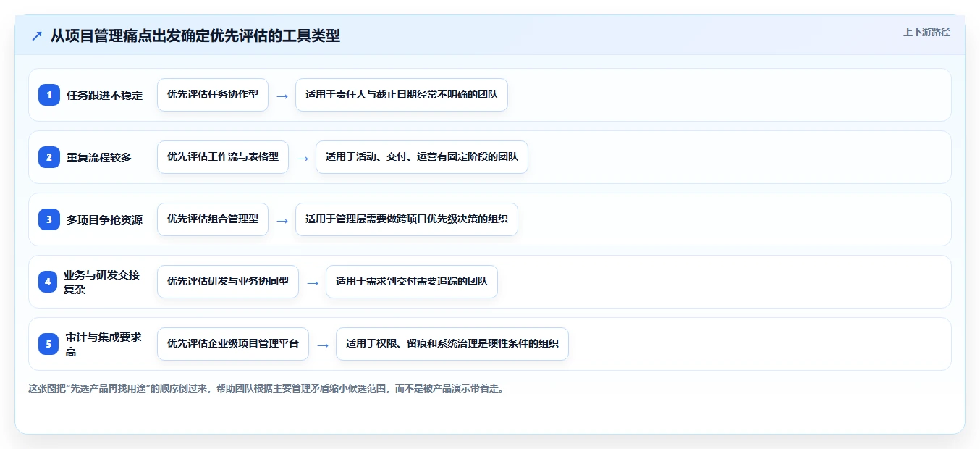Click 适用于活动、交付、运营有固定阶段的团队 box
This screenshot has width=980, height=449.
coord(422,157)
